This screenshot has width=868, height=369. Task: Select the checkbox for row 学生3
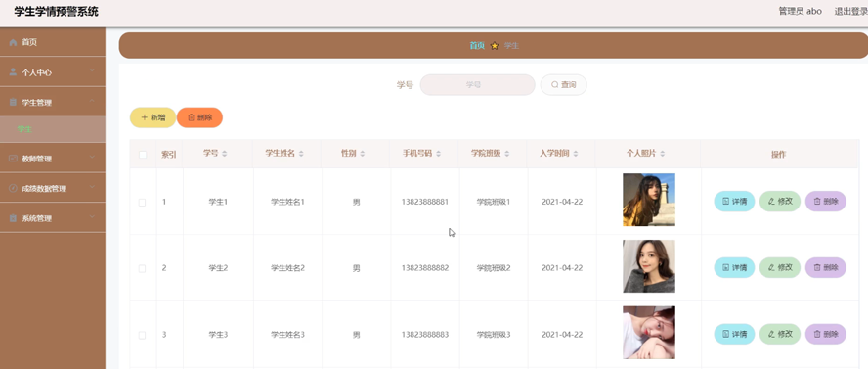click(143, 335)
